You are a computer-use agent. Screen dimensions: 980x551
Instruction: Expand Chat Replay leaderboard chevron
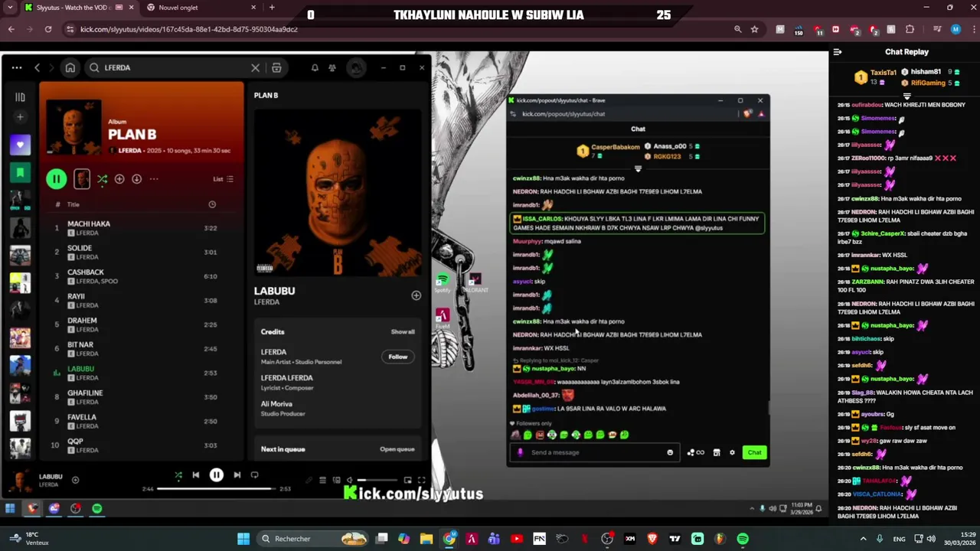907,96
